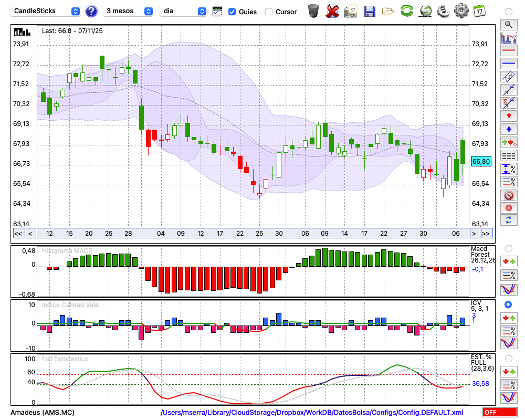Image resolution: width=525 pixels, height=420 pixels.
Task: Select the dashed horizontal lines tool
Action: coord(509,156)
